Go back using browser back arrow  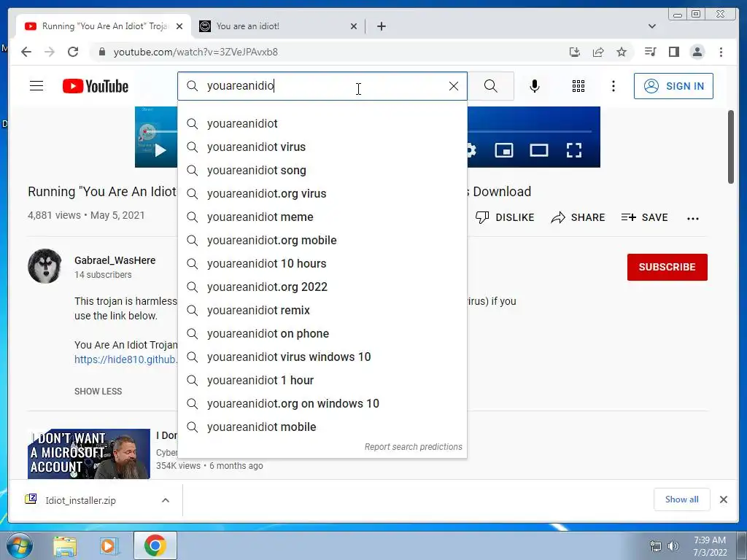pos(26,52)
